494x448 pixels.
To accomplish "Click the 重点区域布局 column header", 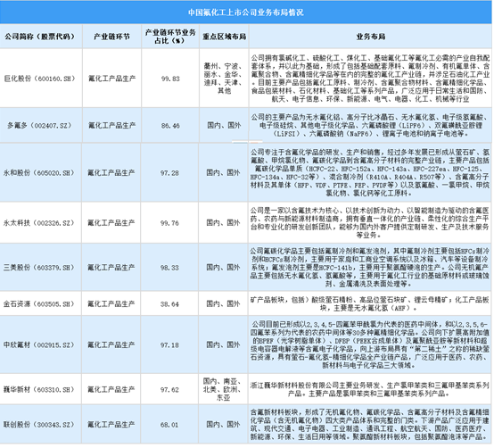I will (x=225, y=37).
